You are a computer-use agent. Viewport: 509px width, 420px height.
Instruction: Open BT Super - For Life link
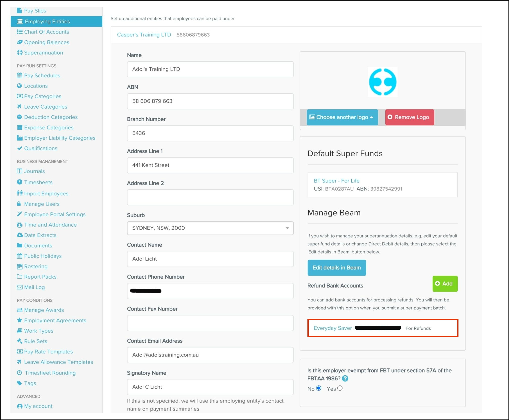(336, 181)
